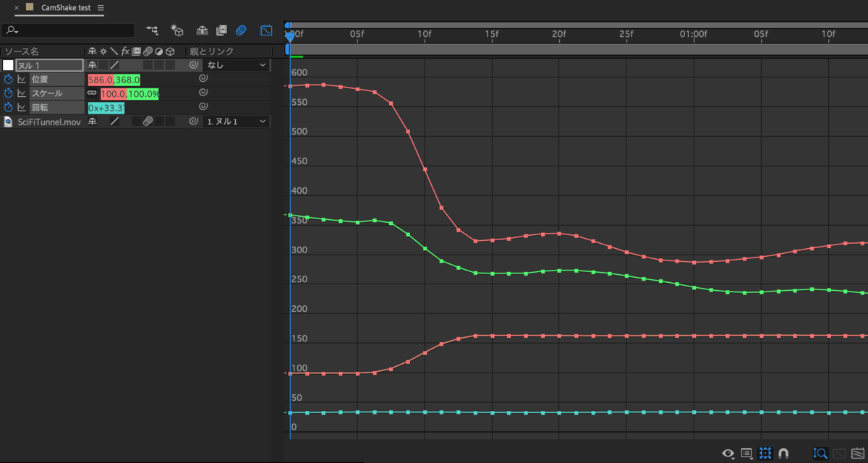Click the 0x+33.3 rotation value
Viewport: 868px width, 463px height.
click(106, 108)
